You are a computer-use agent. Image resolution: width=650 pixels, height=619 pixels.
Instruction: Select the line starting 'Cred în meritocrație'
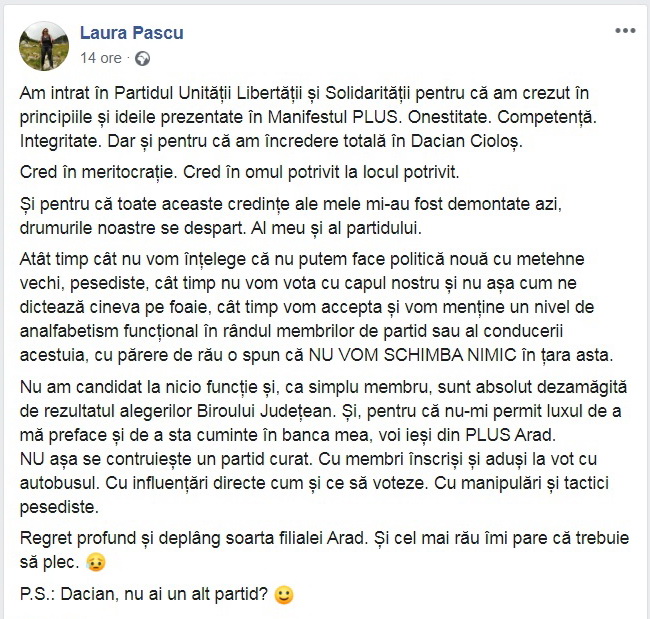tap(240, 172)
